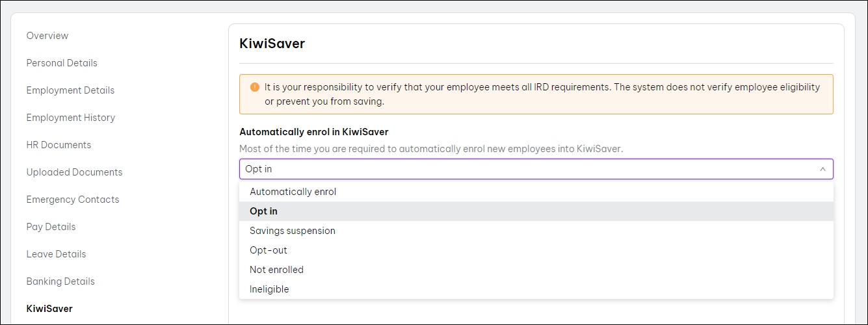The width and height of the screenshot is (868, 325).
Task: Open Personal Details section
Action: click(x=62, y=63)
